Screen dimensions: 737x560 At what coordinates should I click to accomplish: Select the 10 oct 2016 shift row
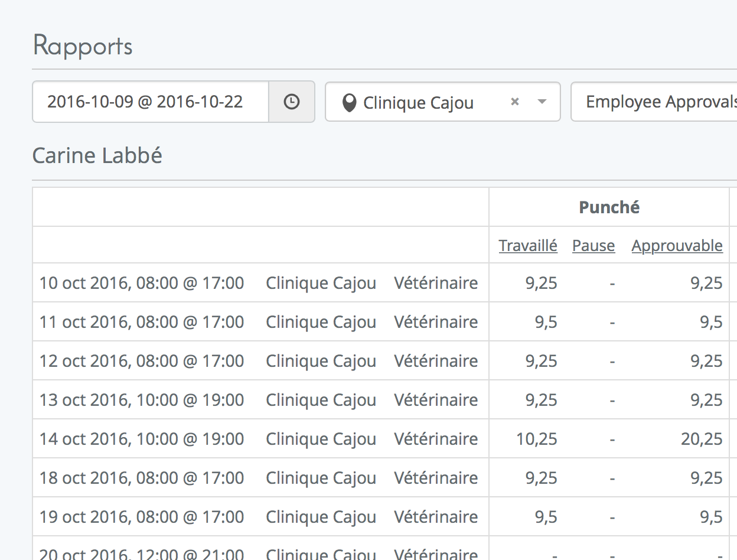pyautogui.click(x=142, y=283)
